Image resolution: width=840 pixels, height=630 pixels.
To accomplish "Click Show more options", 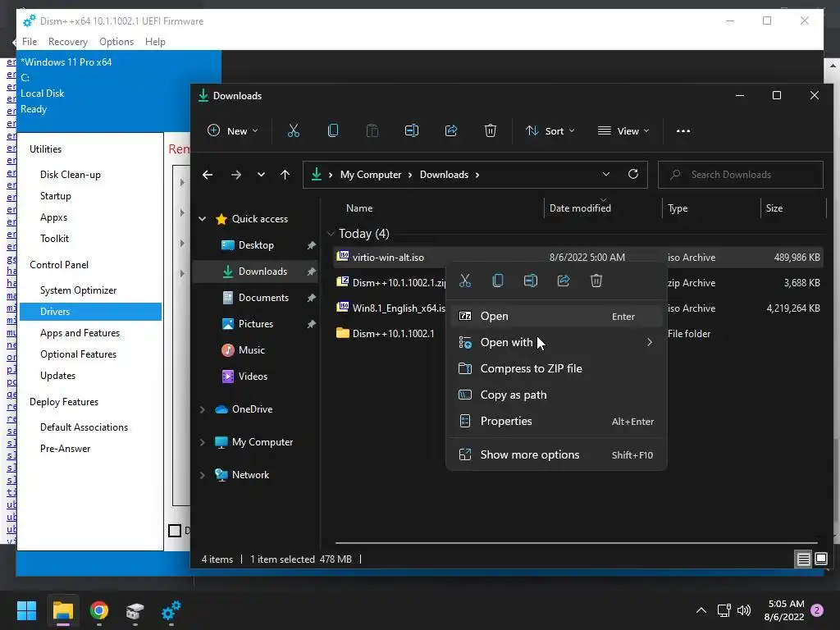I will click(556, 454).
